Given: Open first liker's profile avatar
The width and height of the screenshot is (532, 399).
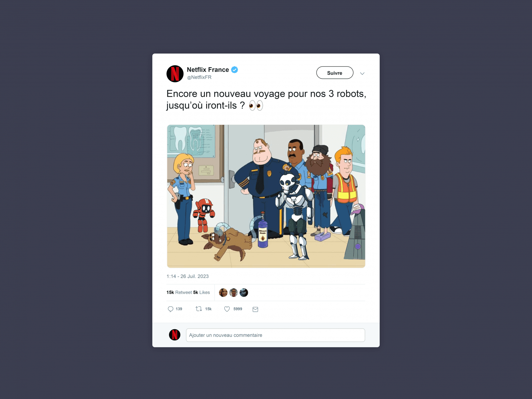Looking at the screenshot, I should tap(223, 292).
